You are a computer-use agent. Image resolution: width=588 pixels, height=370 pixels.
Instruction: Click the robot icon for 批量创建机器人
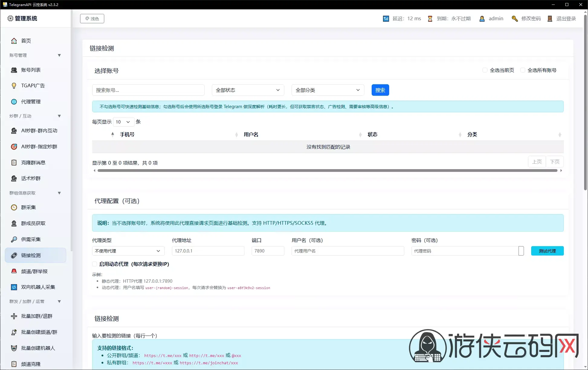pos(14,348)
